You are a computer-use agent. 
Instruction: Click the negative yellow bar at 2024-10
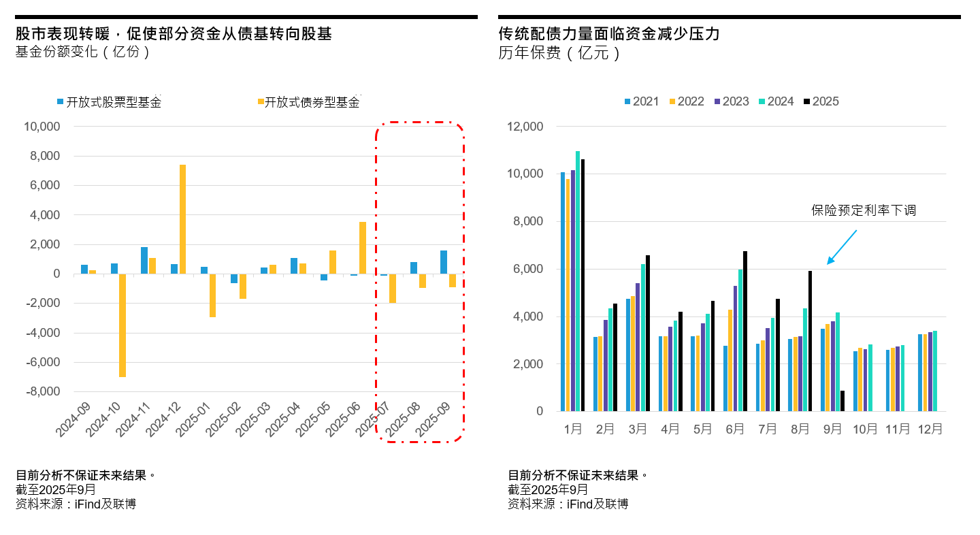(x=122, y=325)
